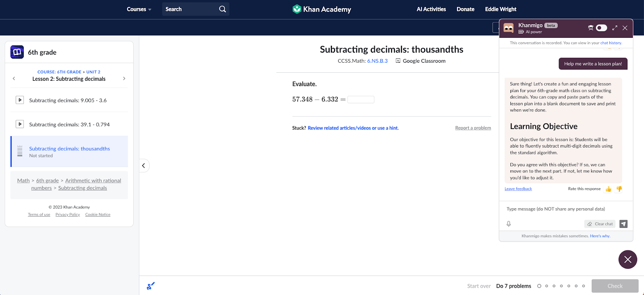Image resolution: width=644 pixels, height=295 pixels.
Task: Click the Clear chat button
Action: click(x=600, y=224)
